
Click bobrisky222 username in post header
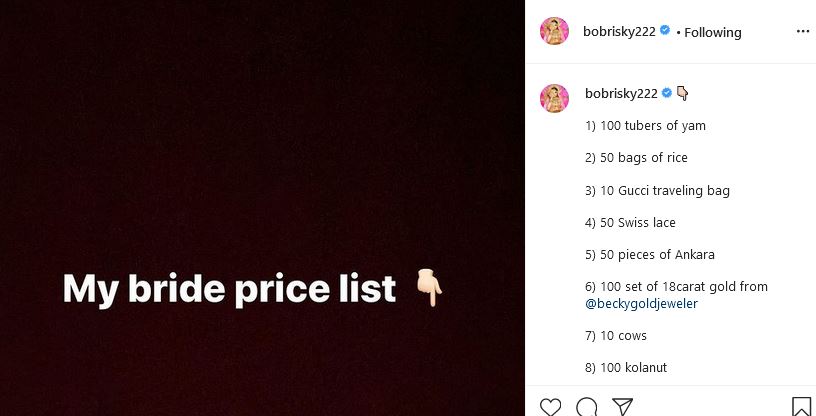click(x=619, y=32)
